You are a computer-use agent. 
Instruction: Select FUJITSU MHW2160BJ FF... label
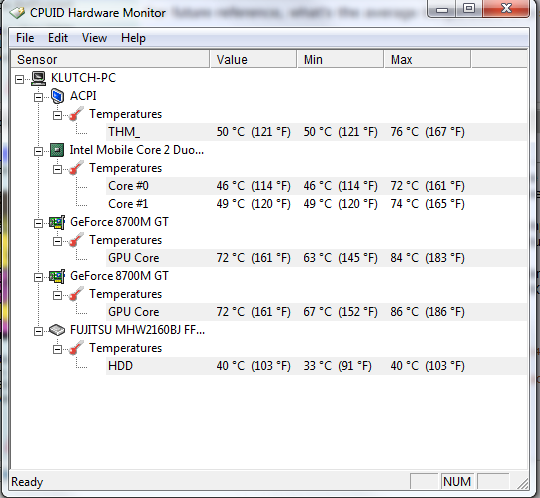pos(137,330)
